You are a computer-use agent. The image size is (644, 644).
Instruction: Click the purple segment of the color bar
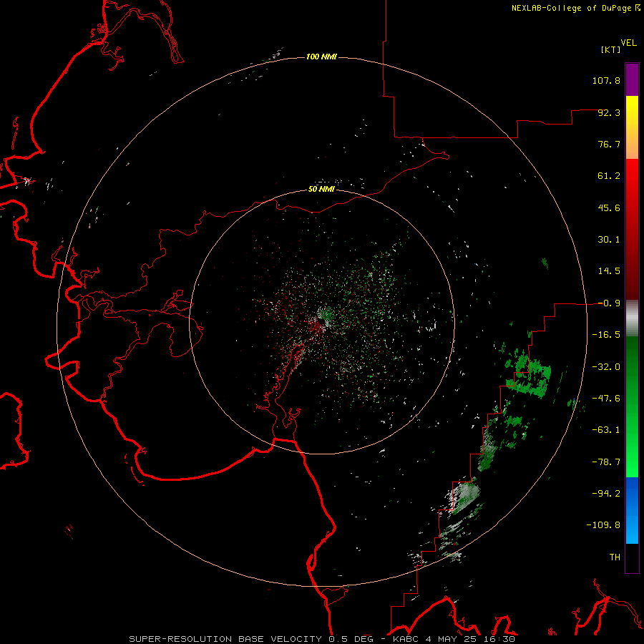pyautogui.click(x=632, y=79)
